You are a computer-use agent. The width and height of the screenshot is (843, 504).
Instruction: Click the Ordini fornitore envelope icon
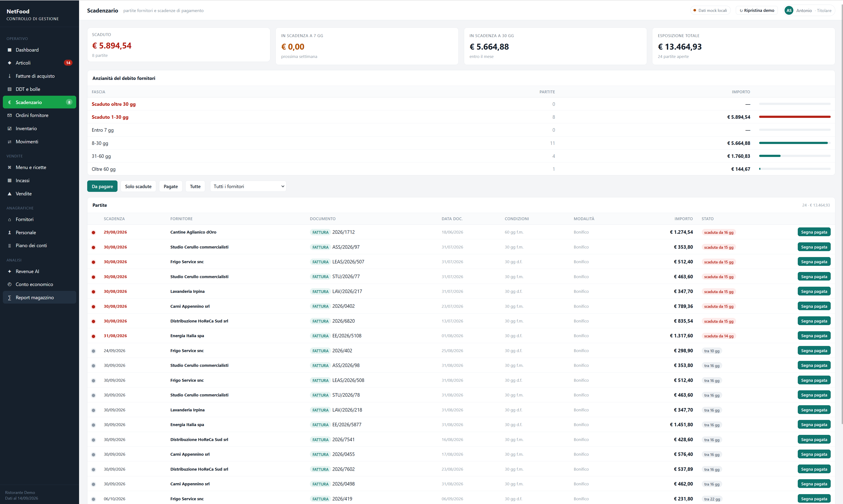click(x=9, y=115)
